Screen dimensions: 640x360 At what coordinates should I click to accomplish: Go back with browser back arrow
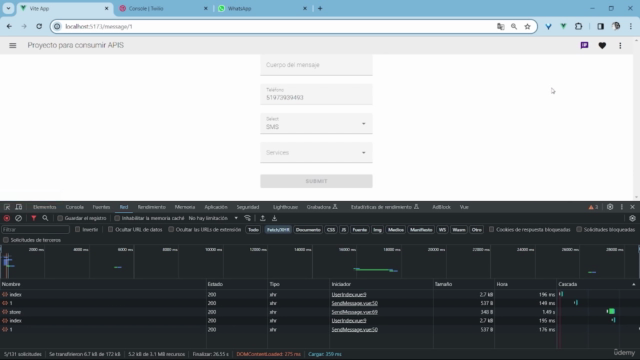coord(9,26)
